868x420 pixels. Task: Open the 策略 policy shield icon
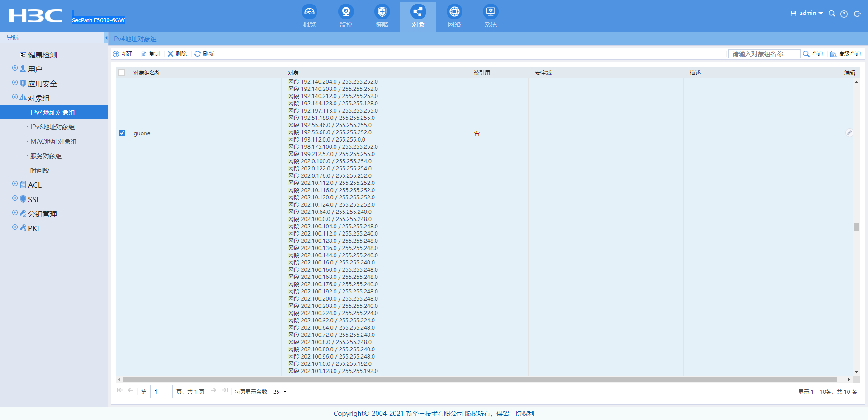pyautogui.click(x=382, y=16)
